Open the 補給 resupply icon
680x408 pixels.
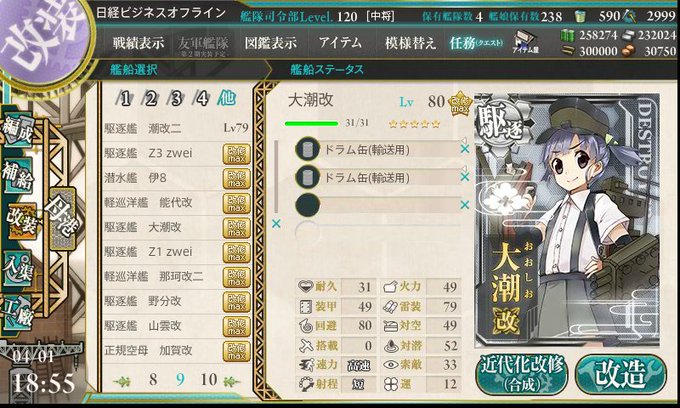coord(18,176)
